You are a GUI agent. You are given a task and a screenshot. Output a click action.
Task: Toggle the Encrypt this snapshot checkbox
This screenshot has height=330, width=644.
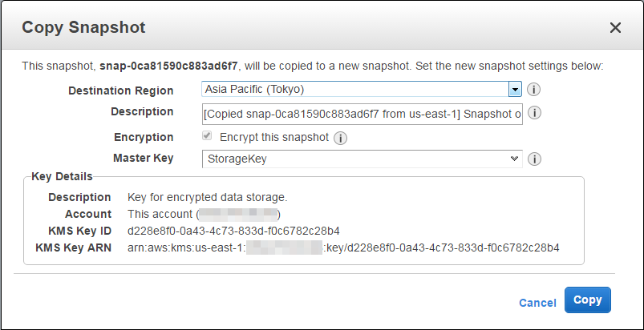tap(207, 137)
